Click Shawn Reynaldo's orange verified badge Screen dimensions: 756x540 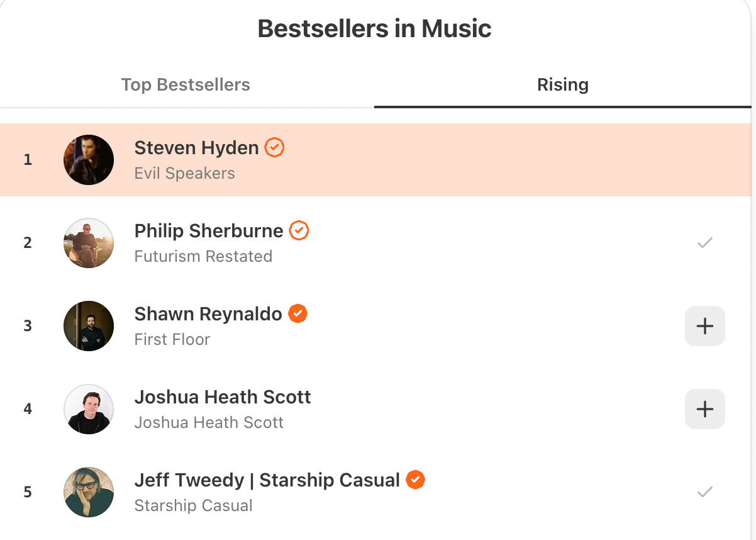coord(297,313)
